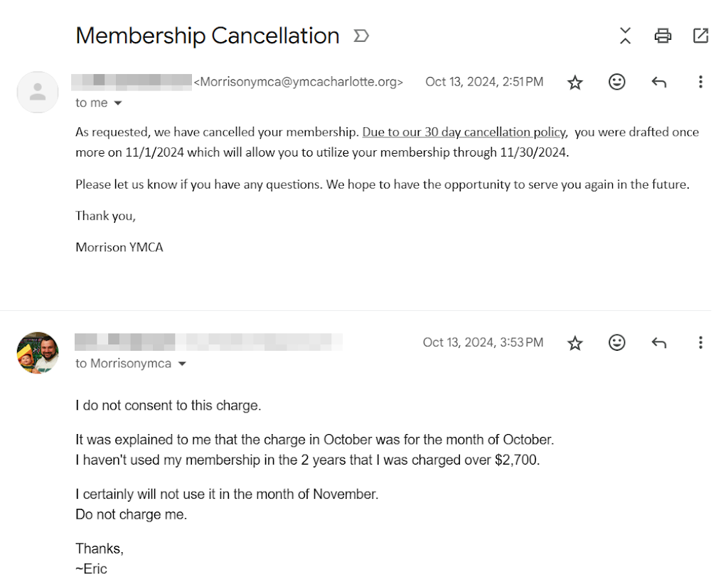
Task: Open the conversation in a new window
Action: coord(700,36)
